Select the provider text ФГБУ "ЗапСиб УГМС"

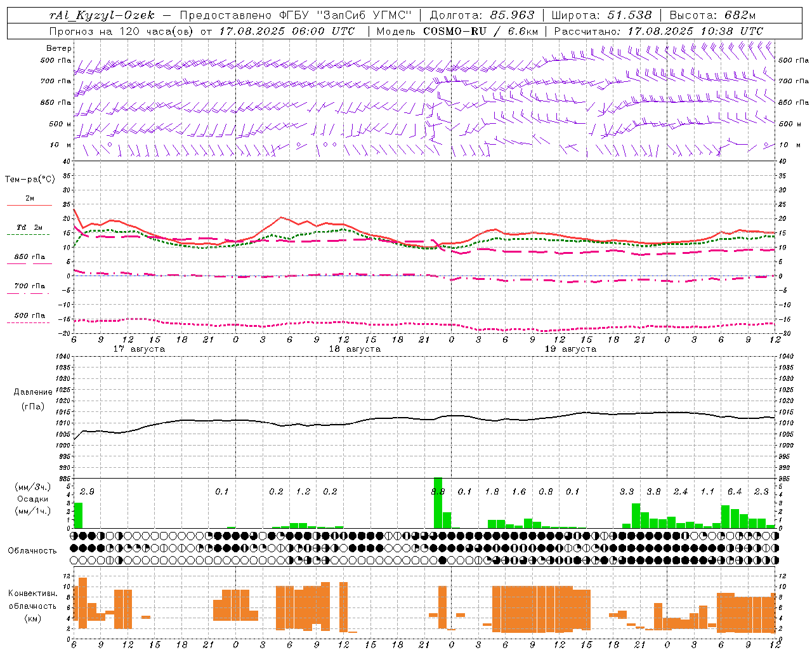click(x=344, y=15)
